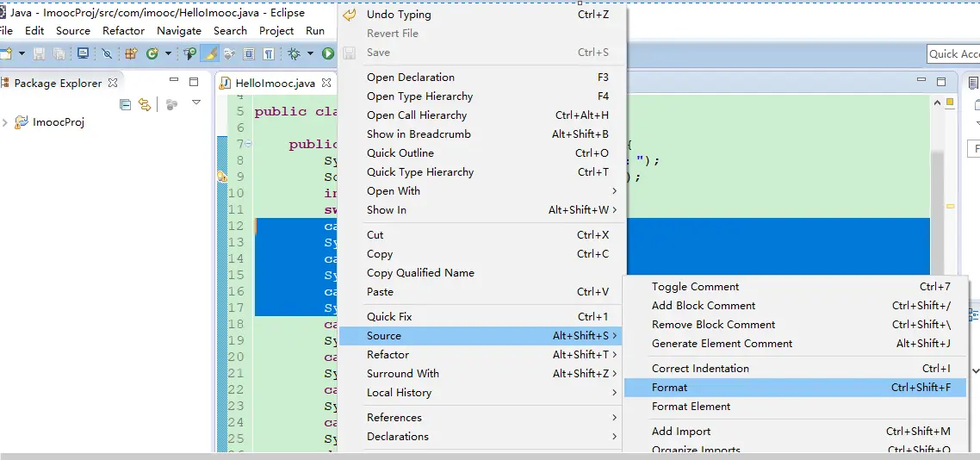Screen dimensions: 980x460
Task: Click Correct Indentation menu entry
Action: pyautogui.click(x=700, y=369)
